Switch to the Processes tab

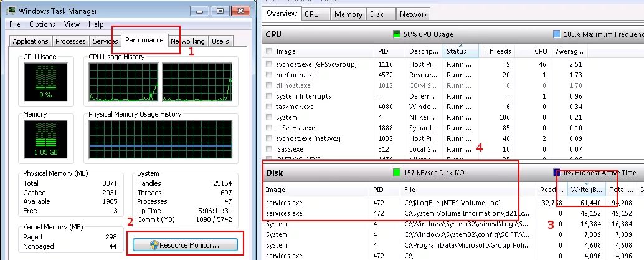click(70, 41)
